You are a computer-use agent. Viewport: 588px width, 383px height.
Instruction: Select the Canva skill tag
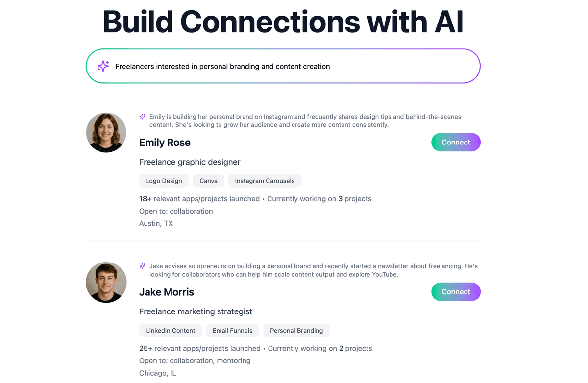(x=208, y=181)
